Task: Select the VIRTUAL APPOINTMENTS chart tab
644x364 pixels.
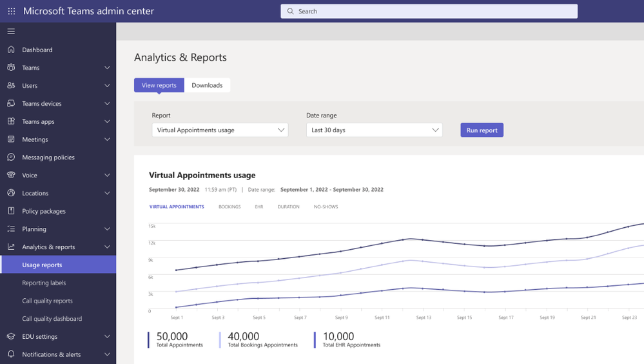Action: (x=177, y=207)
